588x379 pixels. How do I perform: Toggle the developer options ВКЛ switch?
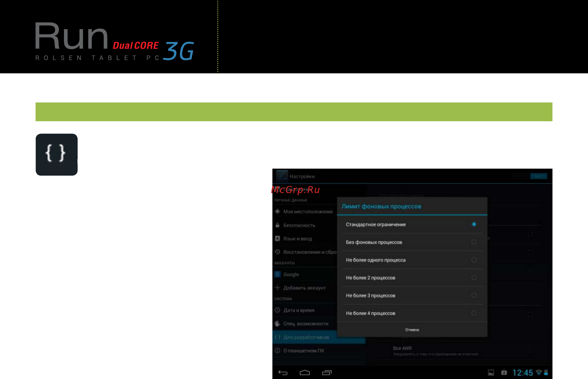click(x=539, y=176)
